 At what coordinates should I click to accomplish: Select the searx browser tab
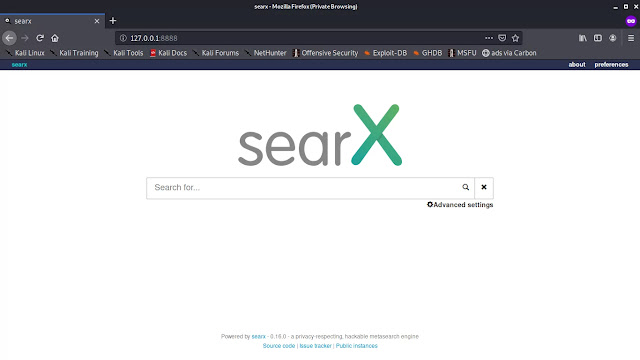pyautogui.click(x=52, y=21)
